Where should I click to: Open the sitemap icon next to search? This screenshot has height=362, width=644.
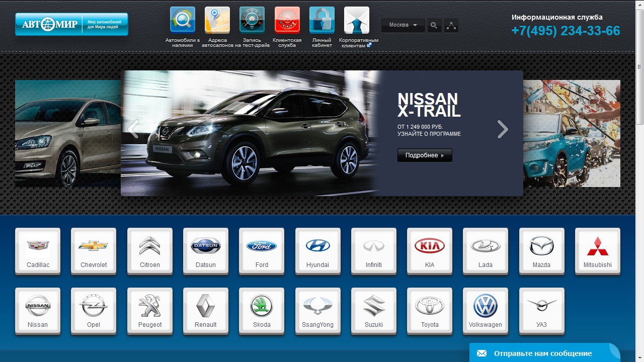click(451, 26)
